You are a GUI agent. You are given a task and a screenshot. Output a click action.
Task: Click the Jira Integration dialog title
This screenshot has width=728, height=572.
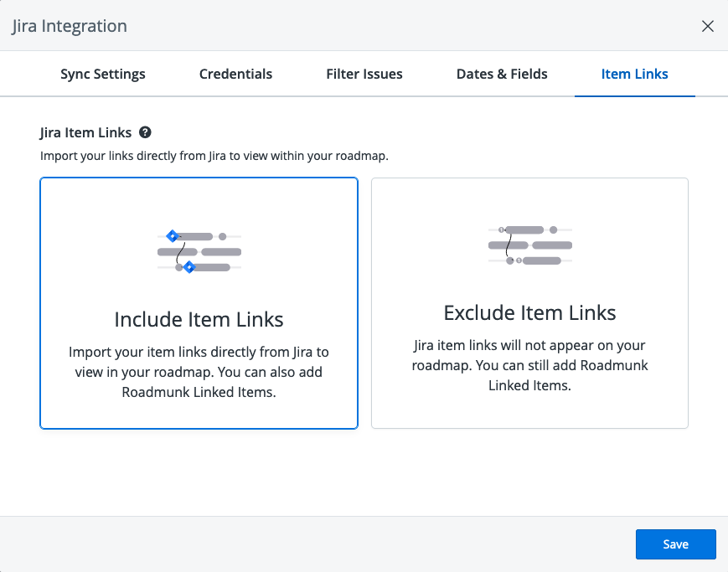[x=70, y=26]
